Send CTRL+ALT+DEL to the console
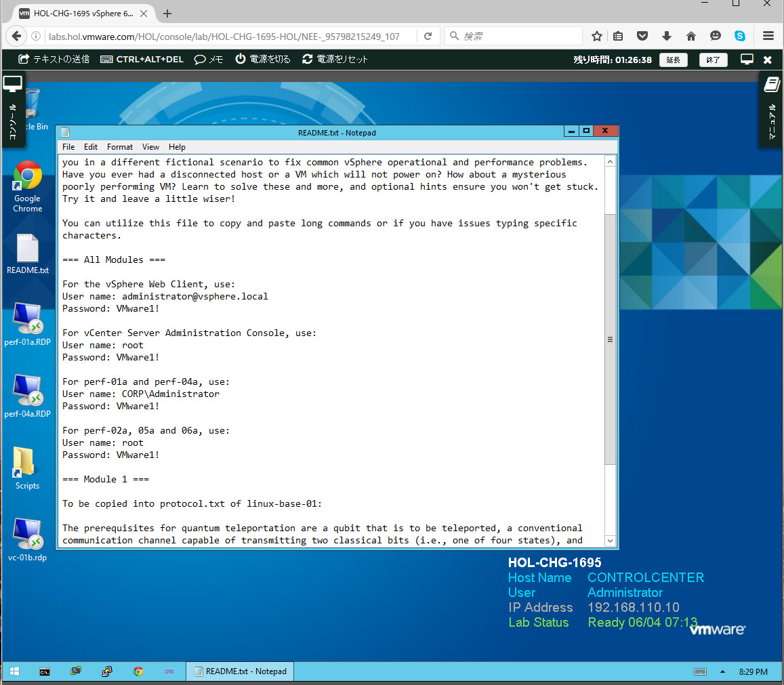Image resolution: width=784 pixels, height=685 pixels. click(x=142, y=59)
